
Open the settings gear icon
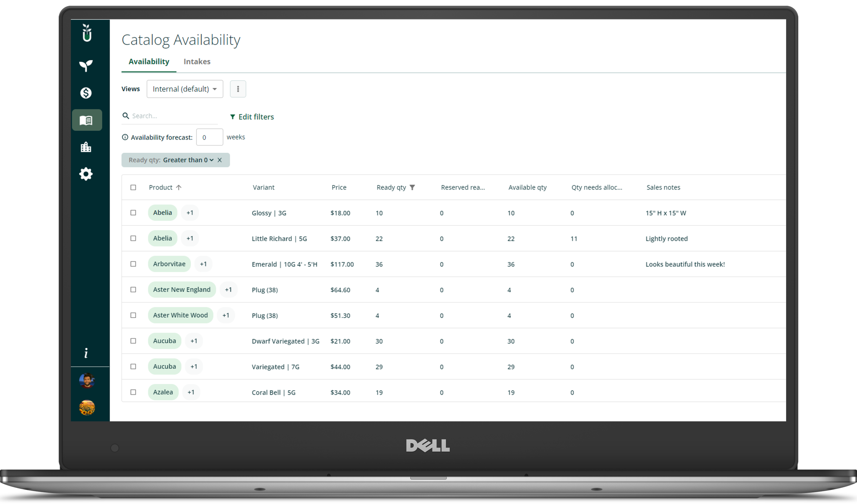pos(86,174)
